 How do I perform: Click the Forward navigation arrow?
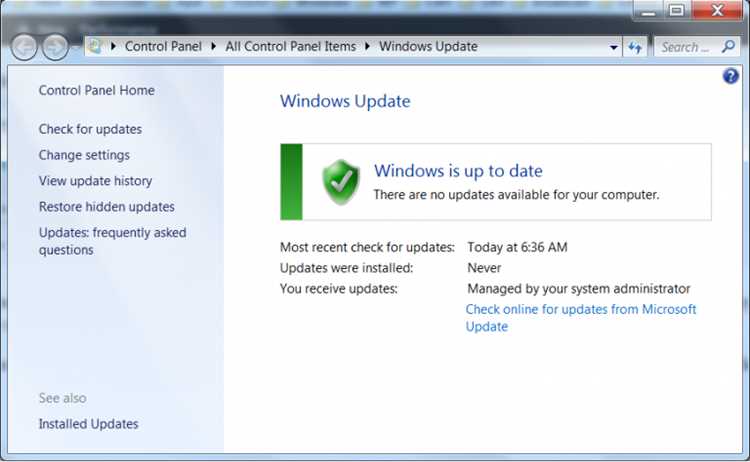pyautogui.click(x=55, y=47)
